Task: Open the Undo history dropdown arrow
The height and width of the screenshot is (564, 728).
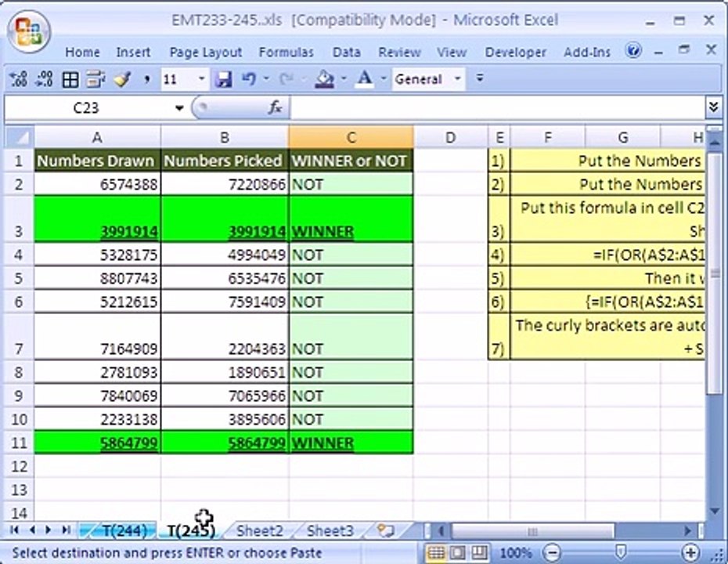Action: tap(266, 79)
